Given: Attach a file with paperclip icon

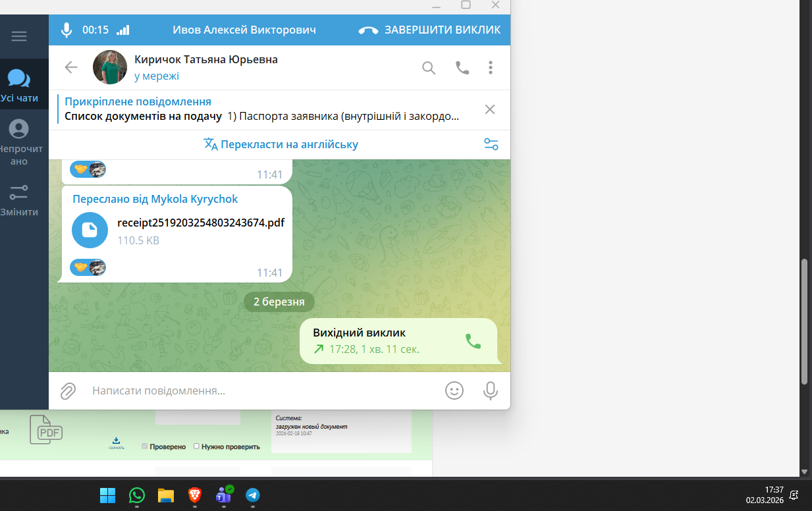Looking at the screenshot, I should [68, 391].
